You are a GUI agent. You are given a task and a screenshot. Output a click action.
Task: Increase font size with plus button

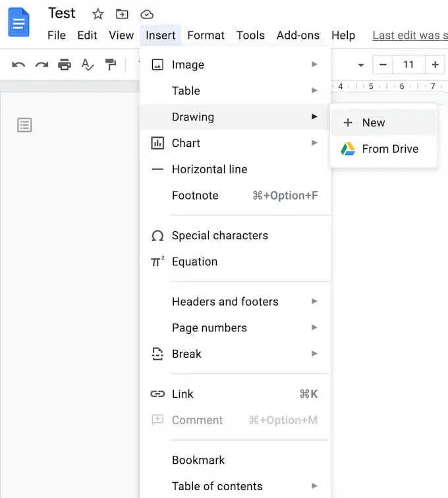[435, 65]
